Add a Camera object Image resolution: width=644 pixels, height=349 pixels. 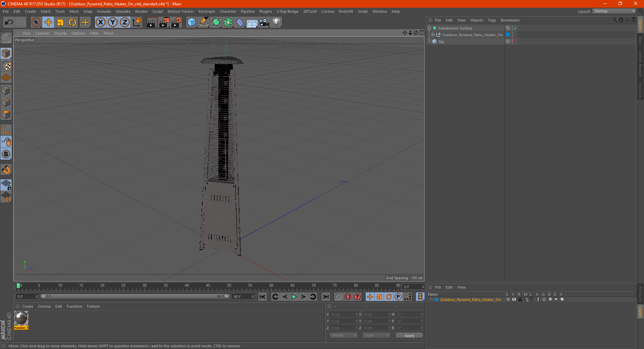tap(264, 22)
